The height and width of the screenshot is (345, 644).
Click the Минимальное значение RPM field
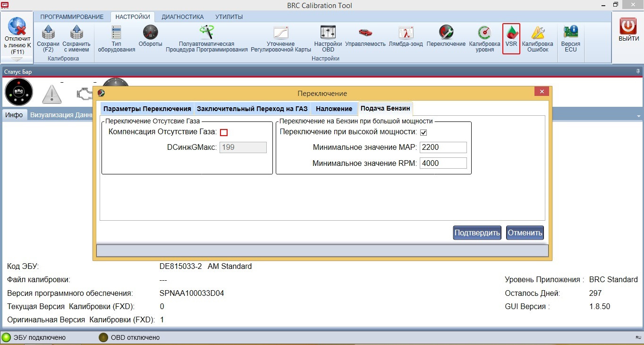(x=443, y=164)
